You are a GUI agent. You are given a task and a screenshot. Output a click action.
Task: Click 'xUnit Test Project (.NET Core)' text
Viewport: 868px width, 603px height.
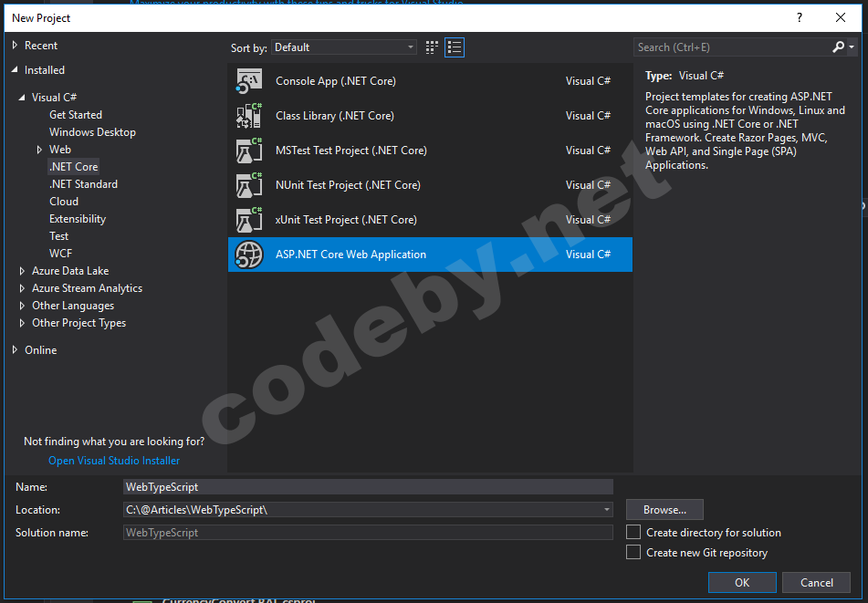pyautogui.click(x=346, y=220)
